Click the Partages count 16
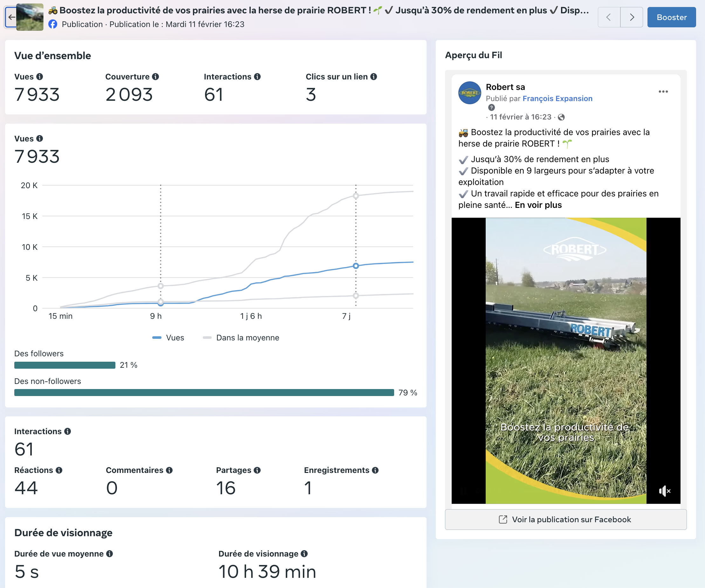Image resolution: width=705 pixels, height=588 pixels. (x=226, y=488)
